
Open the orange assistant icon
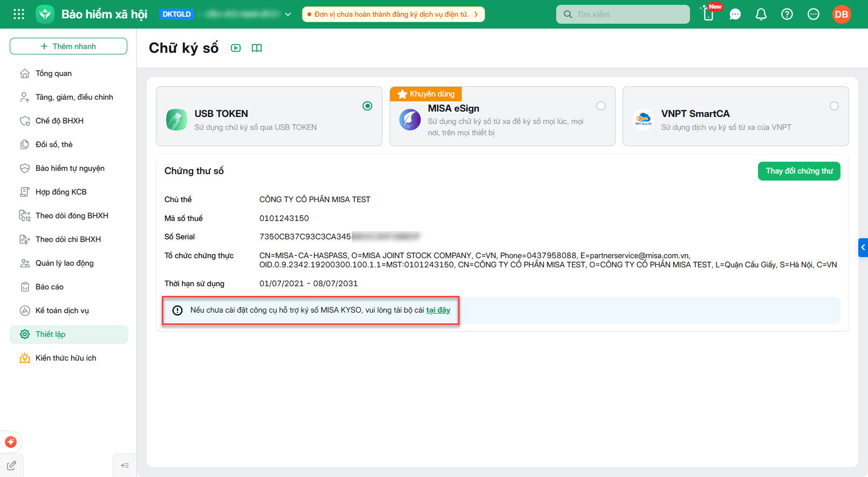tap(11, 442)
